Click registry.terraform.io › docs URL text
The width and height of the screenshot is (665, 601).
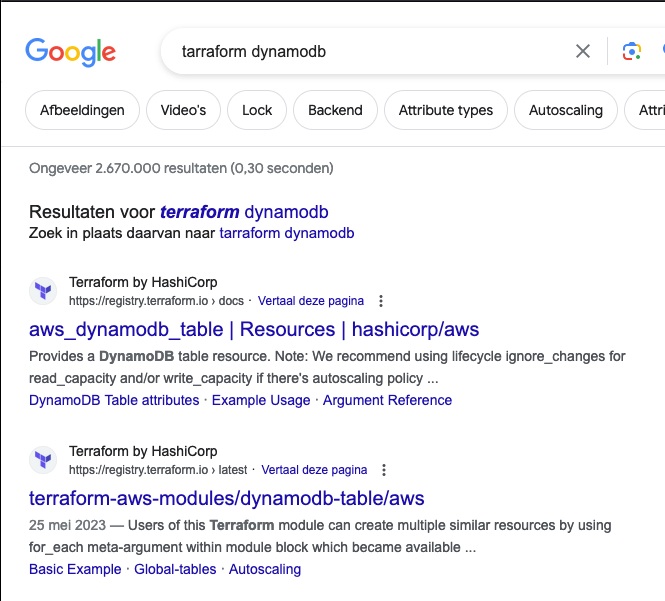pyautogui.click(x=156, y=301)
